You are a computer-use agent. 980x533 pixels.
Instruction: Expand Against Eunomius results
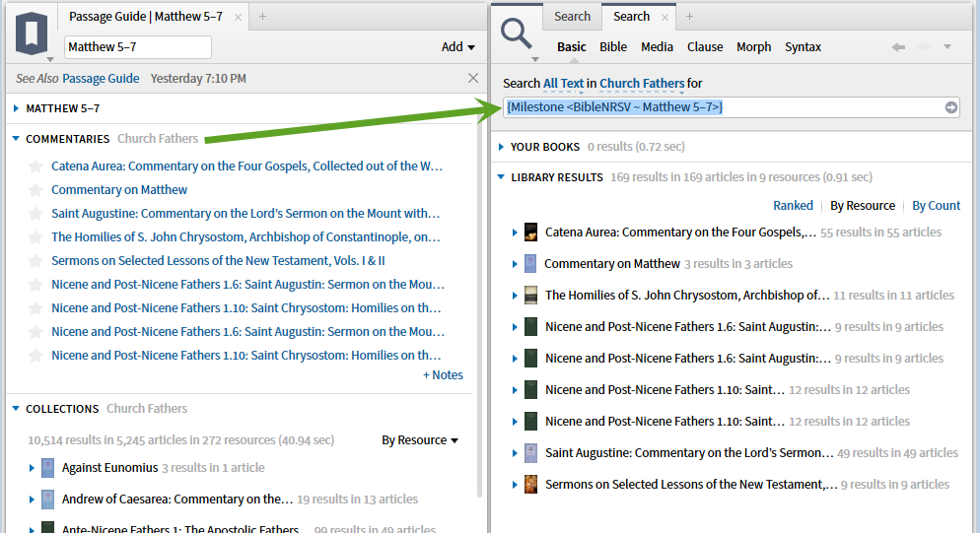point(32,468)
